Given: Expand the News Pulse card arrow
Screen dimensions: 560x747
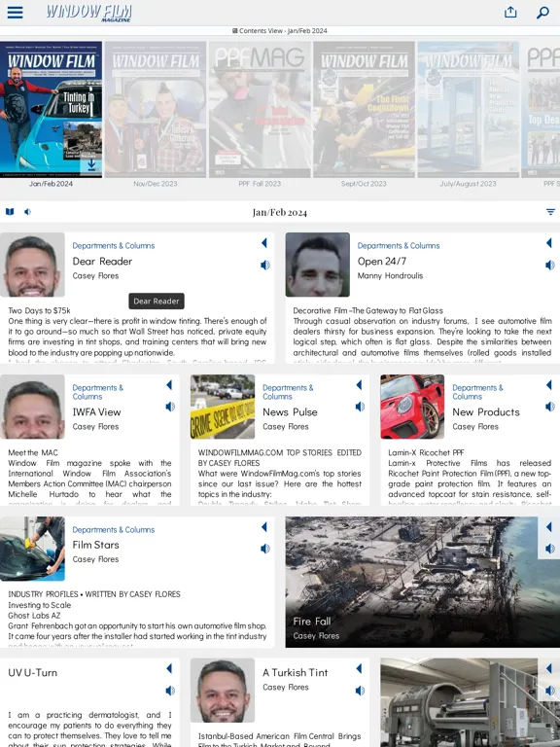Looking at the screenshot, I should pyautogui.click(x=359, y=385).
